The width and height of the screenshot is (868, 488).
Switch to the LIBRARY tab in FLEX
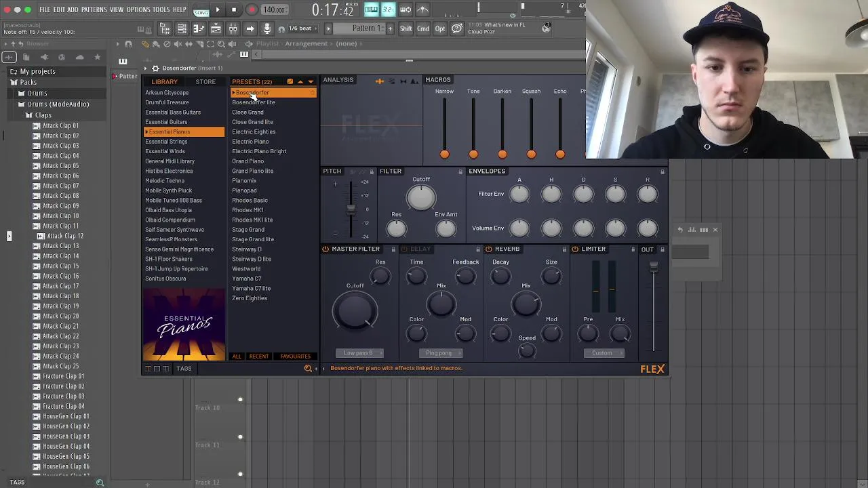coord(164,81)
